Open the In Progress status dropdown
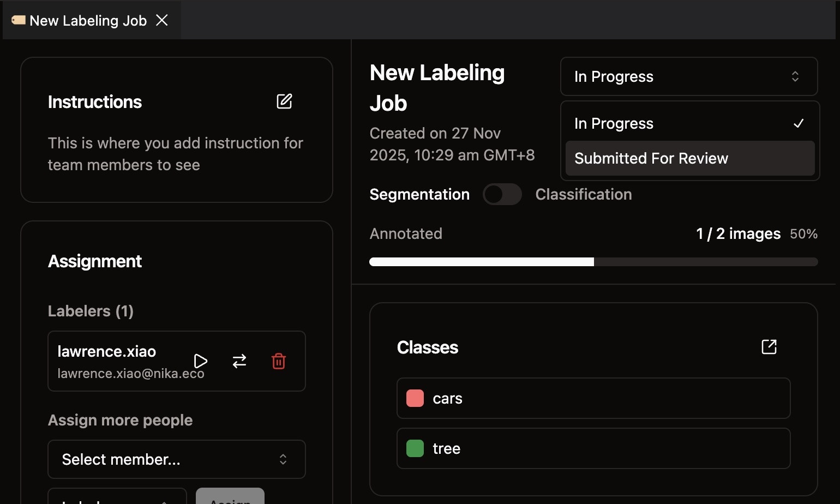Image resolution: width=840 pixels, height=504 pixels. pos(689,76)
